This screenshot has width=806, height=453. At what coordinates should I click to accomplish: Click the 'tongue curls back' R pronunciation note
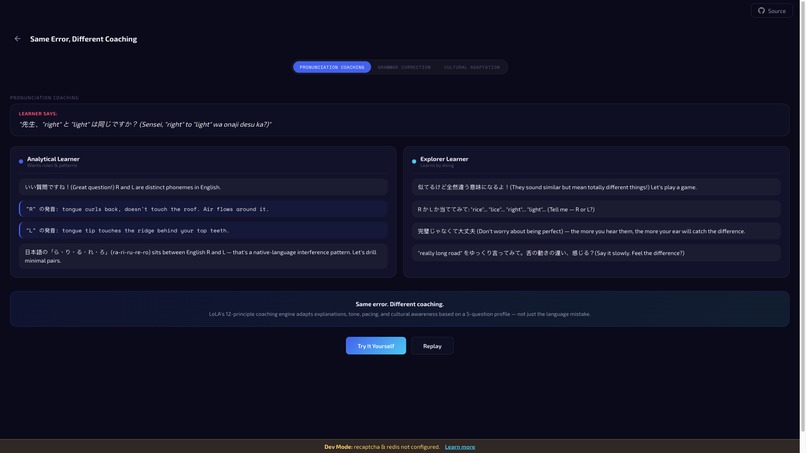coord(203,209)
